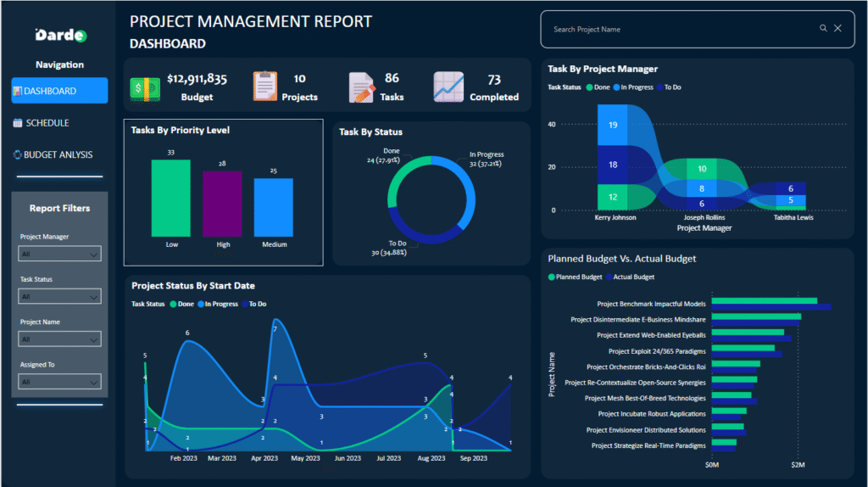Switch to the SCHEDULE page
This screenshot has width=868, height=487.
click(47, 123)
